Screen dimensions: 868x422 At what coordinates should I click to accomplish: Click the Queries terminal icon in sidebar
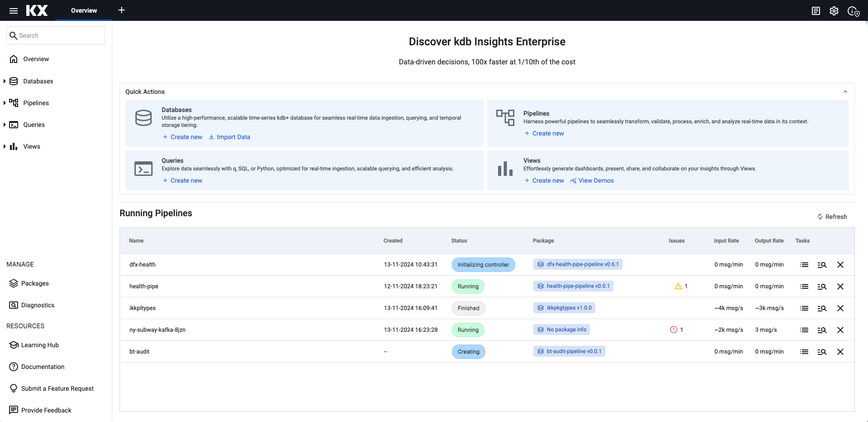click(x=14, y=125)
